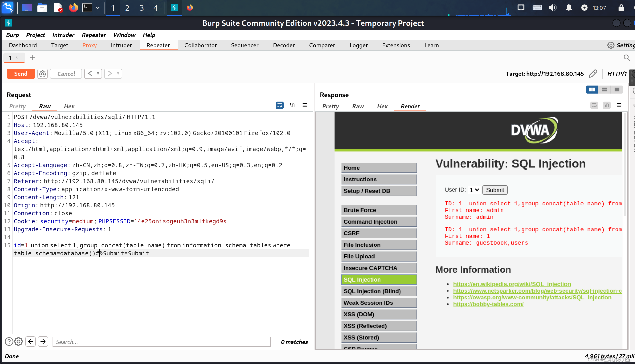The width and height of the screenshot is (635, 364).
Task: Click the Kali dragon applications menu icon
Action: [x=8, y=8]
